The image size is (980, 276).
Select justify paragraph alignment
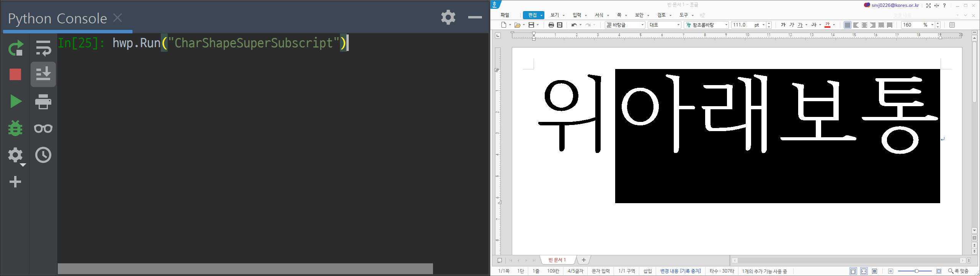848,25
